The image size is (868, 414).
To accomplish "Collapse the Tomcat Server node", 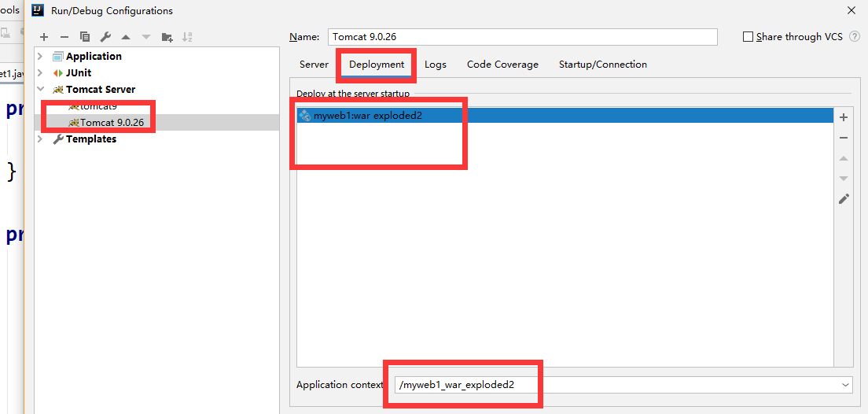I will [40, 89].
